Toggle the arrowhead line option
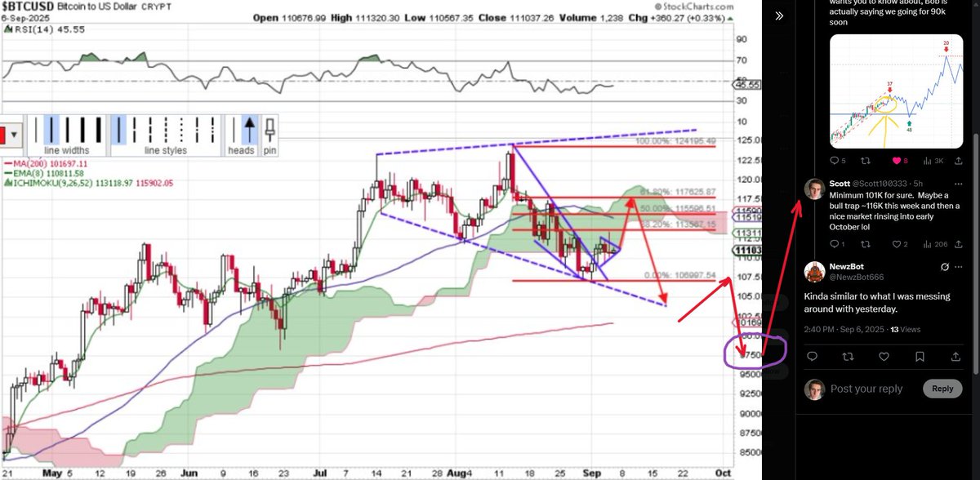 click(249, 130)
